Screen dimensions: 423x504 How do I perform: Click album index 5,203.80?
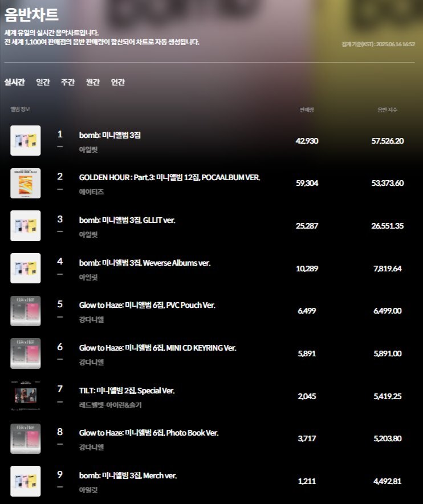(388, 438)
